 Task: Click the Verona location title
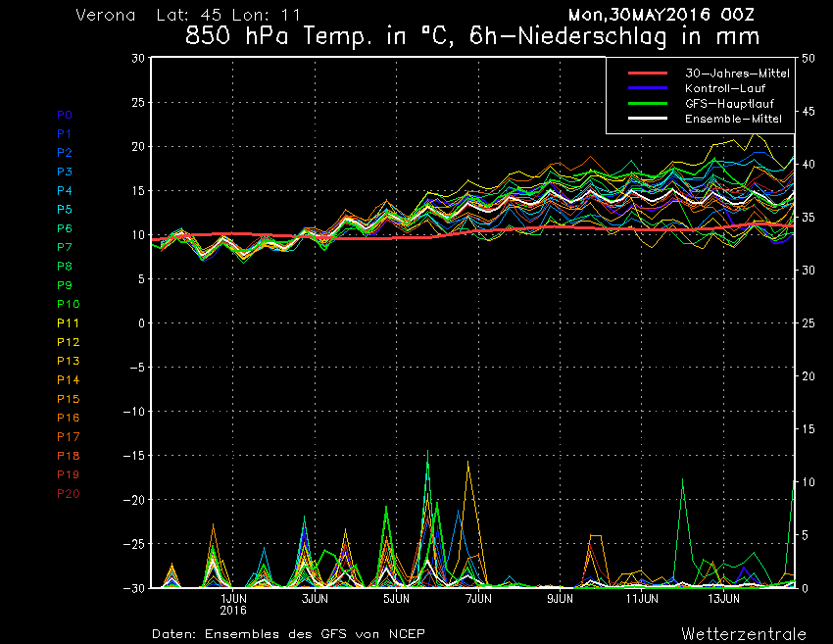click(x=106, y=15)
